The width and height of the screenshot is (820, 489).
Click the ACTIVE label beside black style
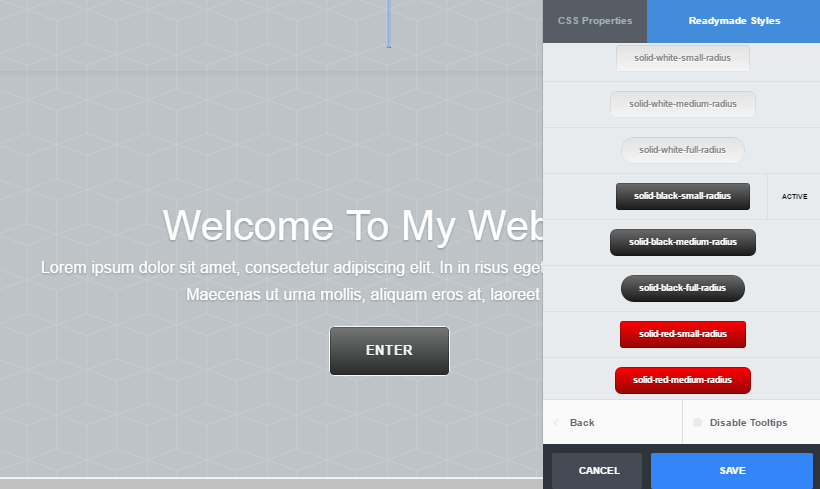click(x=794, y=197)
